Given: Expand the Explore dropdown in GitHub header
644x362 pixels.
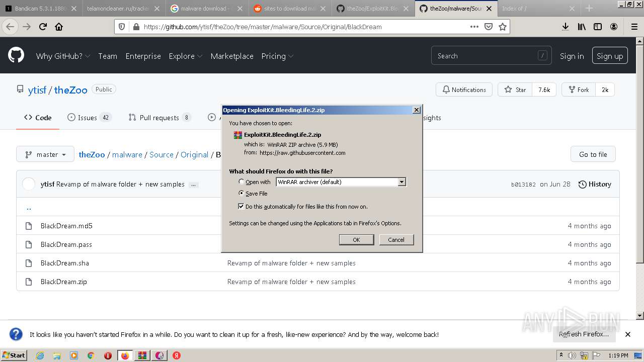Looking at the screenshot, I should click(186, 56).
